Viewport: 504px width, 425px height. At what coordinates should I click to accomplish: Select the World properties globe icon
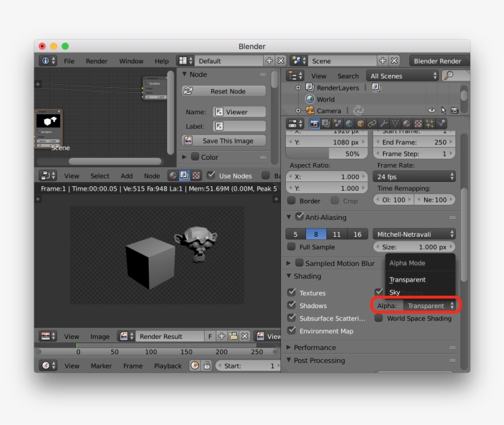pyautogui.click(x=348, y=123)
